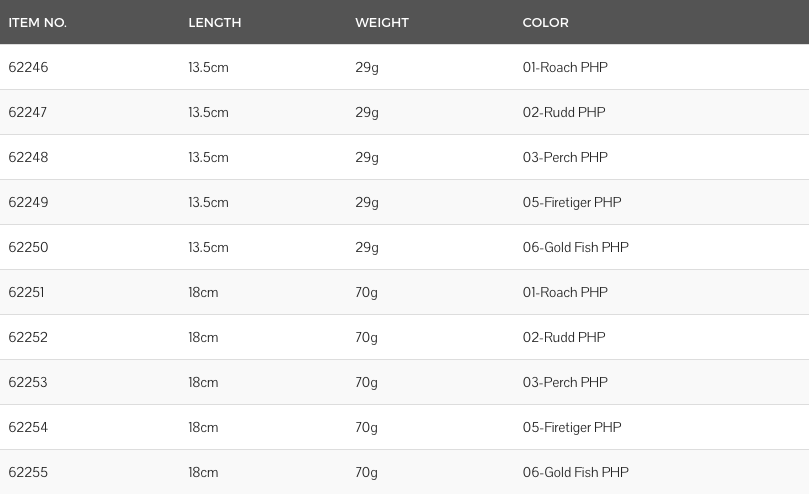810x501 pixels.
Task: Click the 70g weight in row 62251
Action: coord(366,293)
